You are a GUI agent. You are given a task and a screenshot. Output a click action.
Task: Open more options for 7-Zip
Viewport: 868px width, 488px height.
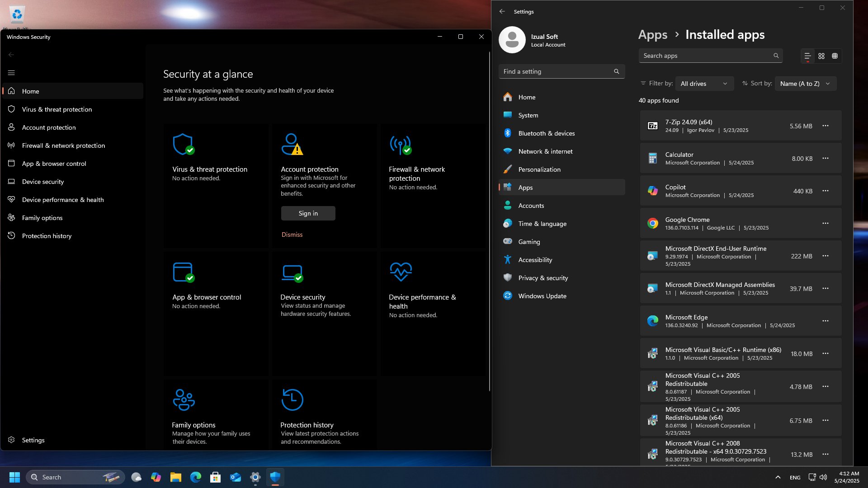coord(826,126)
